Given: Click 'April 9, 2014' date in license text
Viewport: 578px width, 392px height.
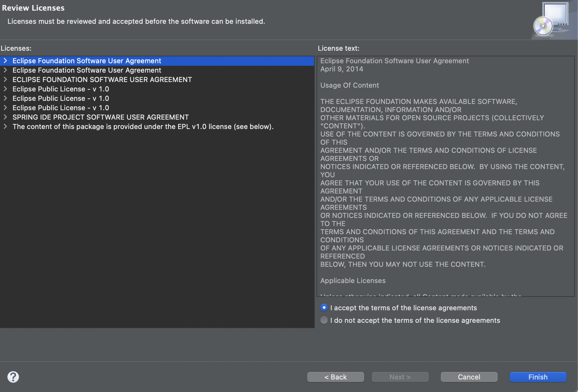Looking at the screenshot, I should 342,69.
